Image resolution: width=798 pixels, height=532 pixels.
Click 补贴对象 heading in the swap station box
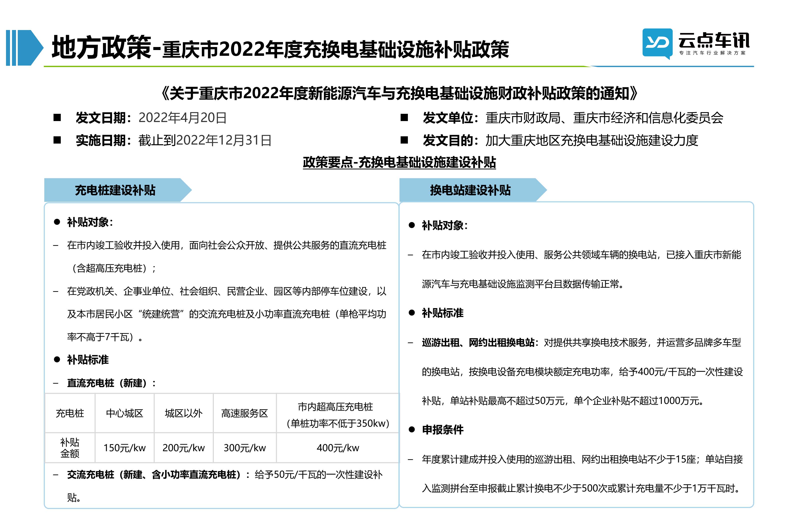[x=444, y=225]
